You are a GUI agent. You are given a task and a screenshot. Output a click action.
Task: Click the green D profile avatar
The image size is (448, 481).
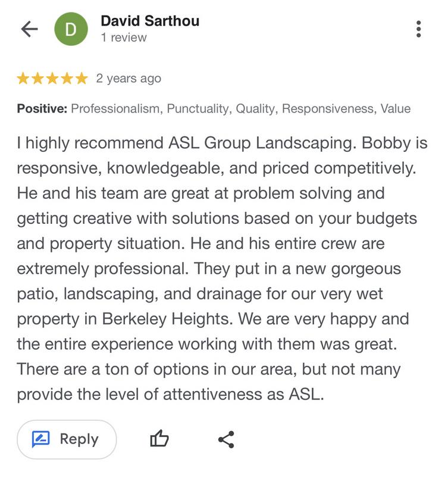(x=71, y=29)
